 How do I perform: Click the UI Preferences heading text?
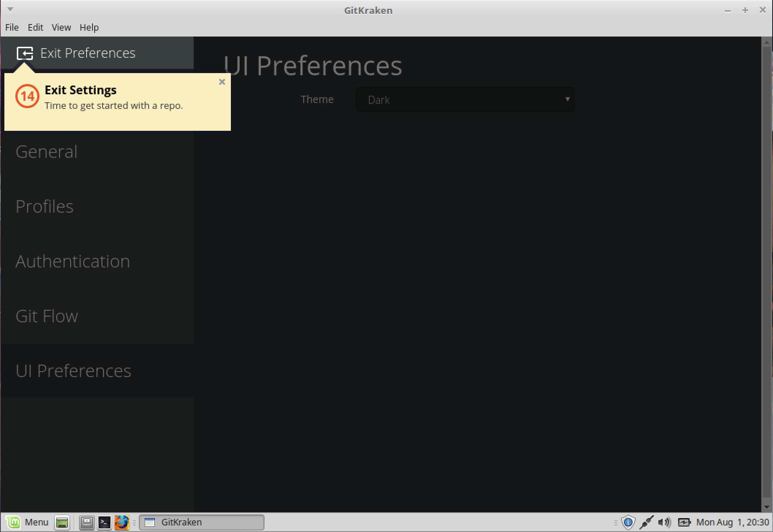point(313,66)
